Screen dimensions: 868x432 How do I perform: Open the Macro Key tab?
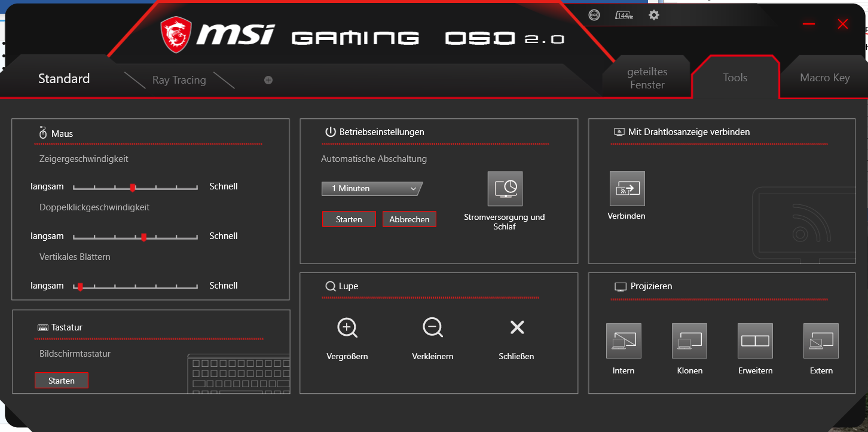click(x=825, y=78)
